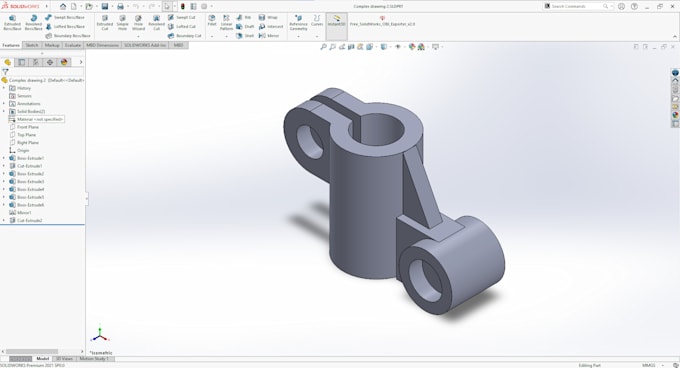Select the Shell tool

click(245, 36)
